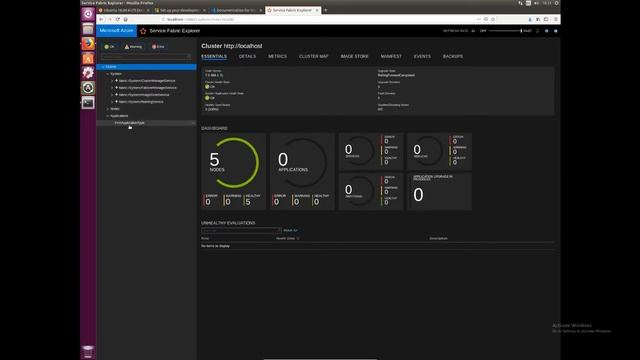The width and height of the screenshot is (640, 360).
Task: Open the Files manager dock icon
Action: (x=88, y=29)
